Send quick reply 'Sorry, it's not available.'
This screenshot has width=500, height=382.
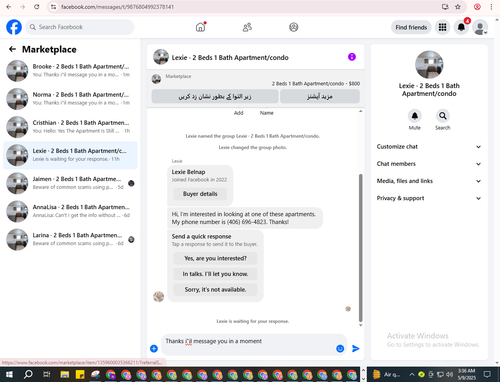(x=215, y=290)
